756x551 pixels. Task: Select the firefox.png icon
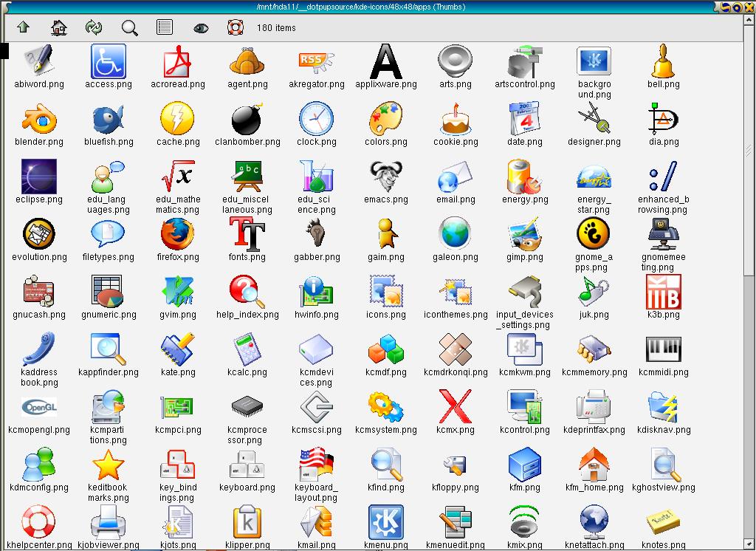pyautogui.click(x=178, y=234)
